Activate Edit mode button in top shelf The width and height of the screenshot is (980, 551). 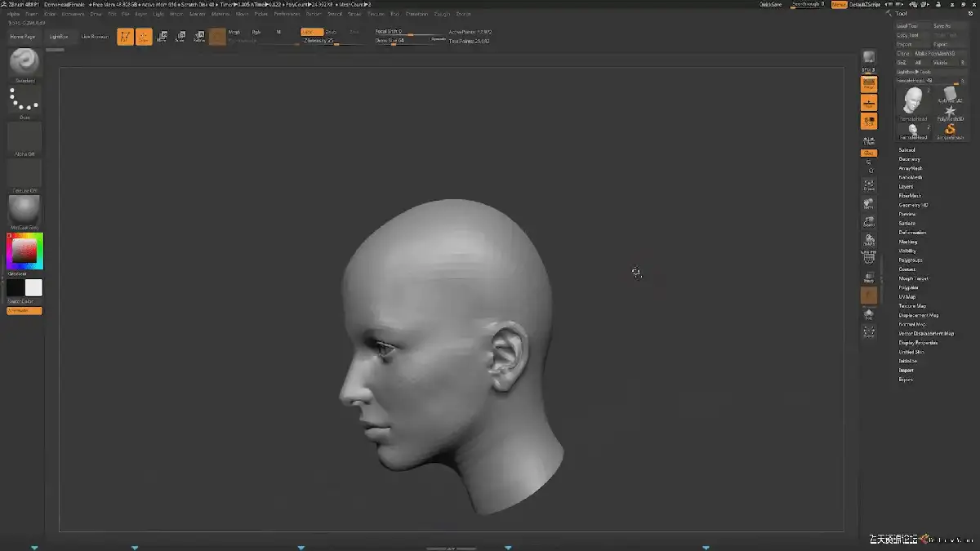[125, 37]
